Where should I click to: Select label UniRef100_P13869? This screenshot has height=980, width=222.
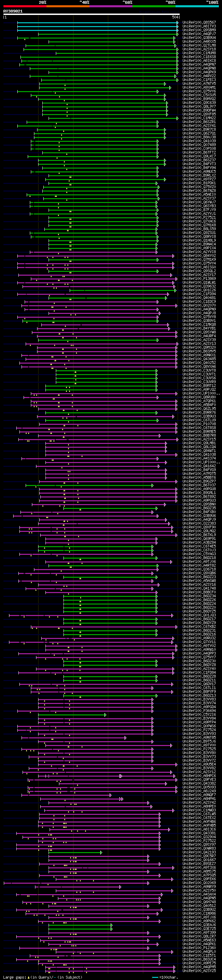click(x=199, y=278)
